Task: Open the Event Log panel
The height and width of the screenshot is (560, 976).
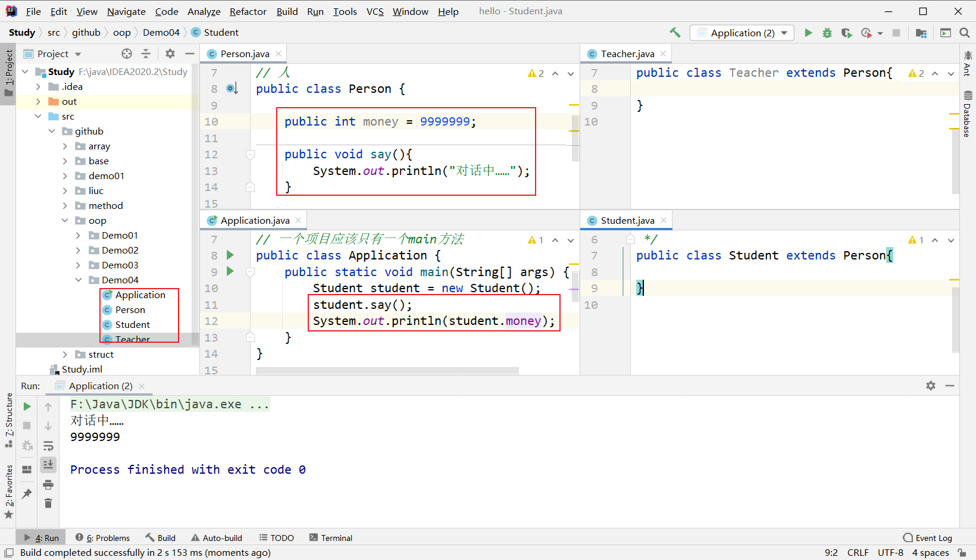Action: (928, 538)
